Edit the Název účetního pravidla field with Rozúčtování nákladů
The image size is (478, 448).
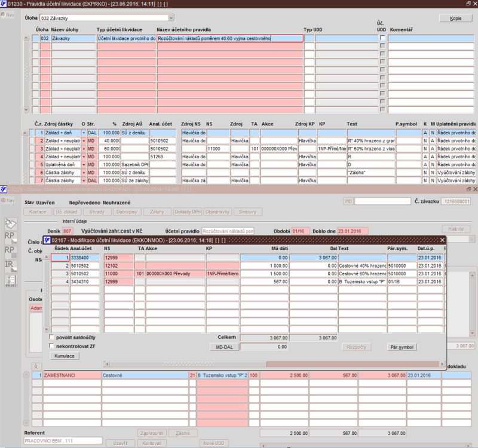tap(230, 38)
